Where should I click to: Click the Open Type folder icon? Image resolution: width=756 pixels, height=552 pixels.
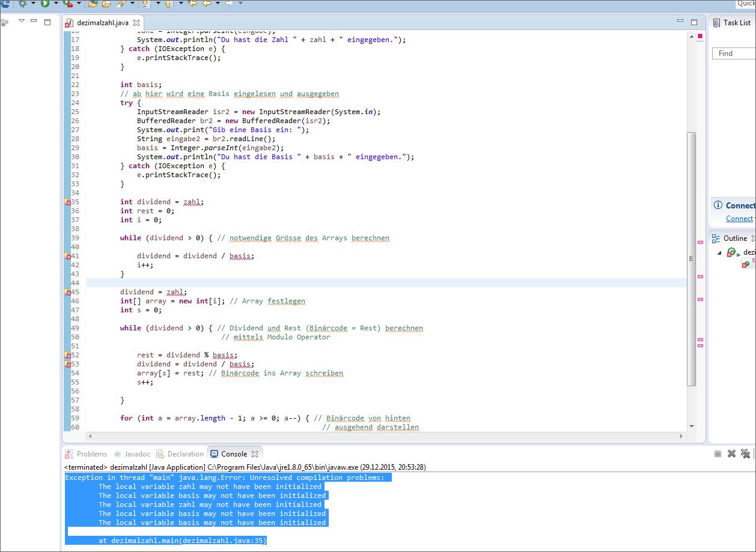pyautogui.click(x=93, y=4)
